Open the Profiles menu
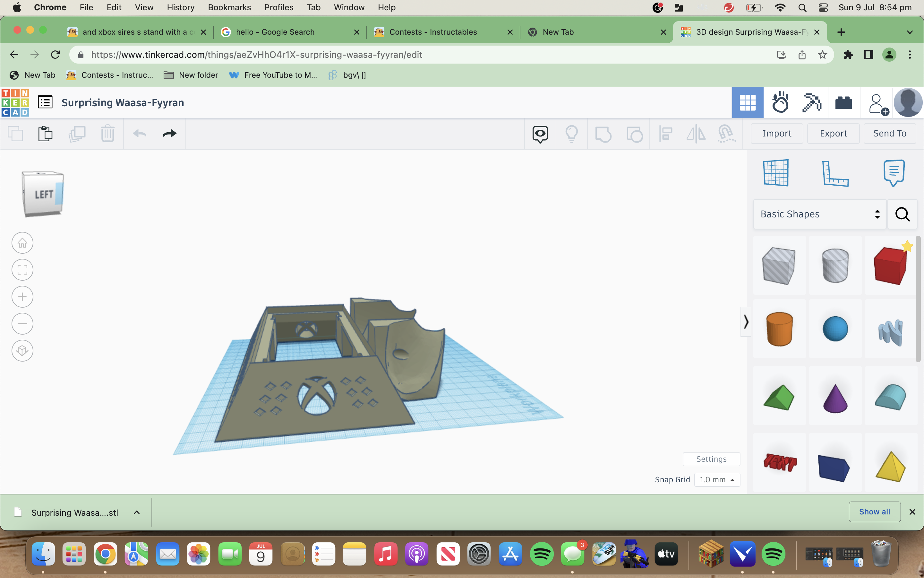The image size is (924, 578). pyautogui.click(x=279, y=7)
